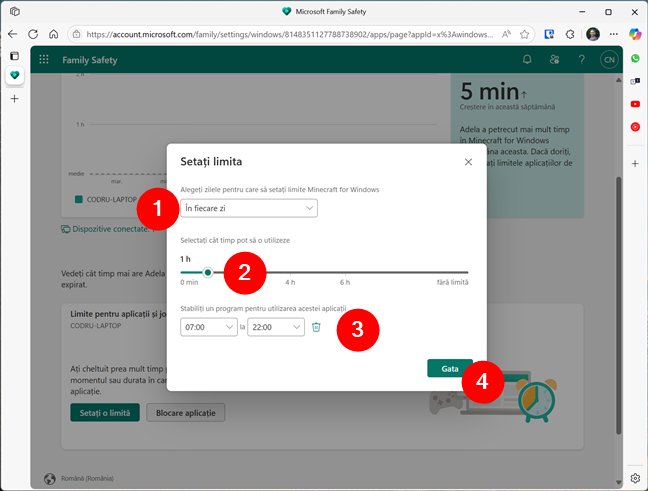
Task: Click the CODRU-LAPTOP chart legend
Action: click(106, 199)
